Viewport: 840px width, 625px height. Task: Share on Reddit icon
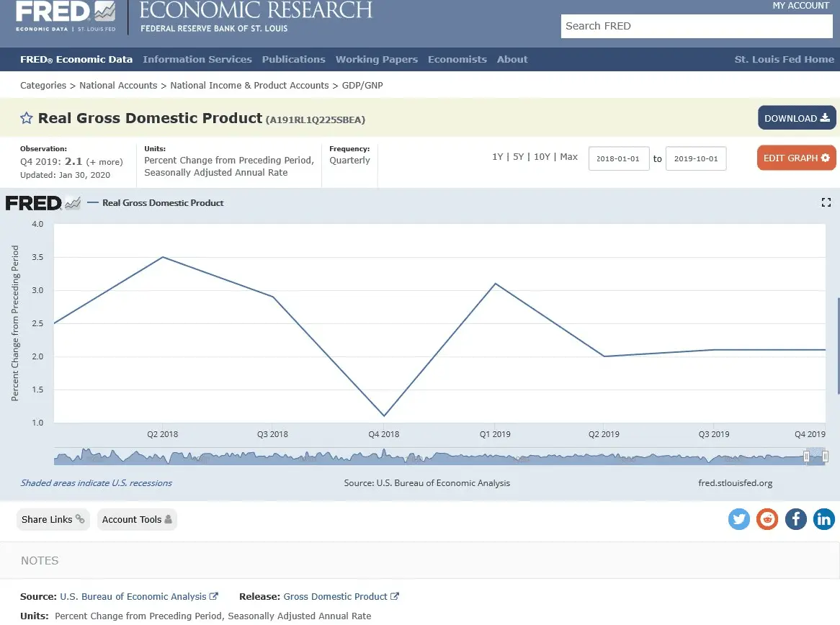[x=767, y=519]
